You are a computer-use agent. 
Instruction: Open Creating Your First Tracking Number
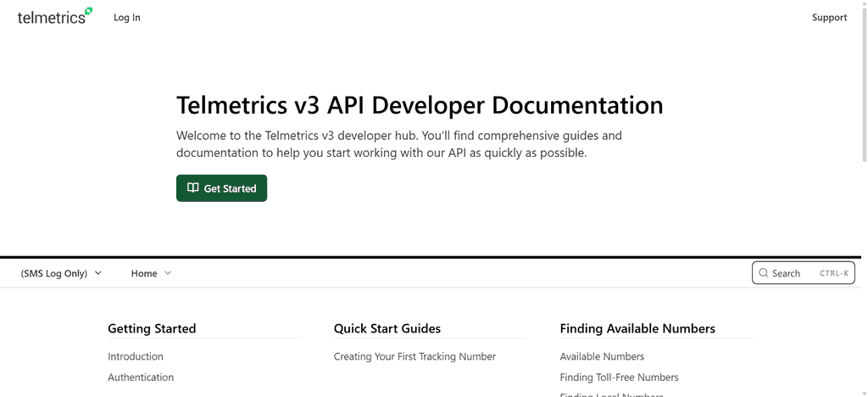point(415,356)
